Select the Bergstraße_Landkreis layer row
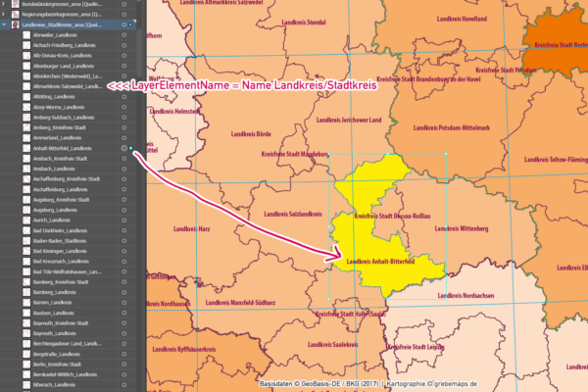The image size is (588, 392). [x=68, y=354]
